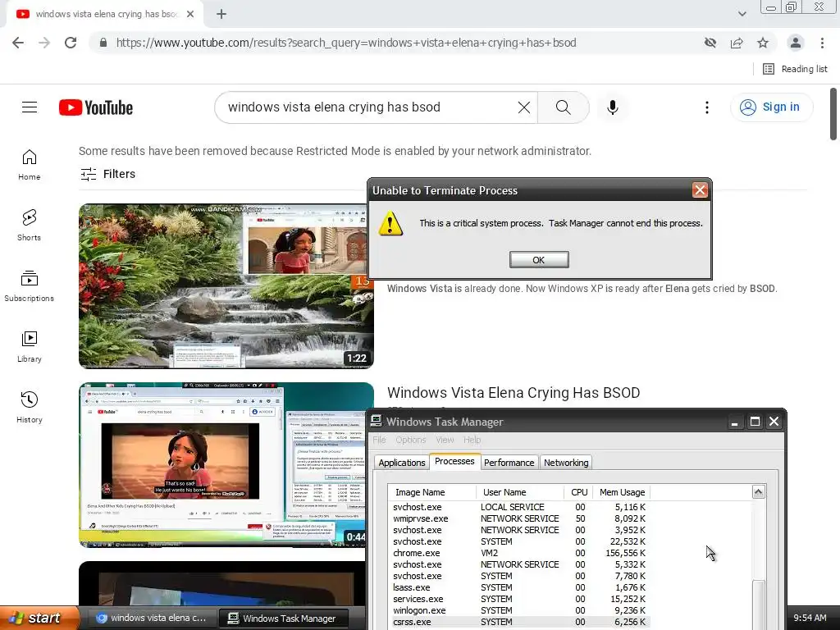Share this page using the share icon
This screenshot has height=630, width=840.
(737, 43)
